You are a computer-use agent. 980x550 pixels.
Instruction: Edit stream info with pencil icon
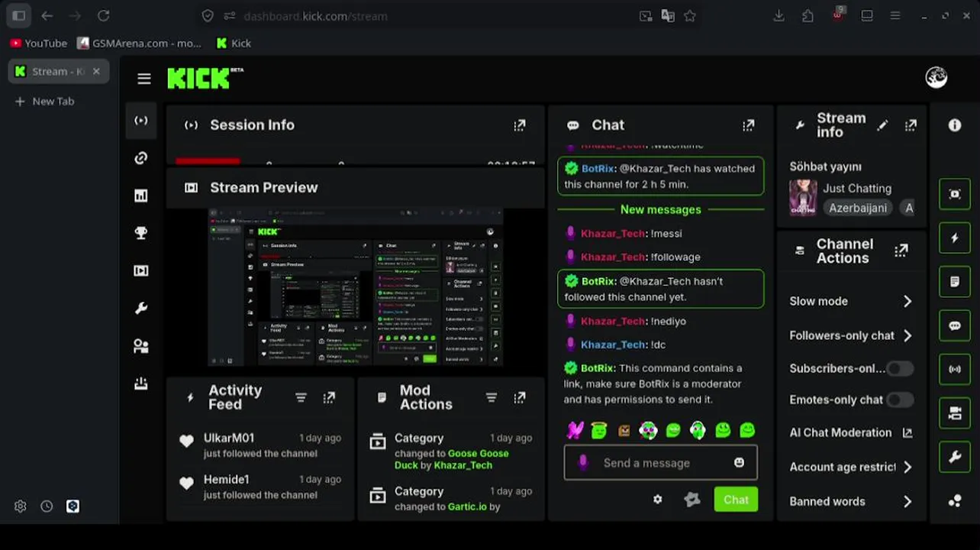(x=882, y=125)
